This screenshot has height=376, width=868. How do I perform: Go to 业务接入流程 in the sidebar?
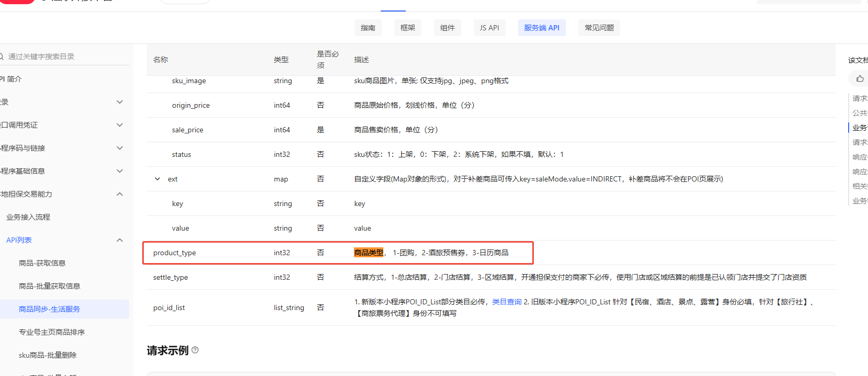click(28, 217)
